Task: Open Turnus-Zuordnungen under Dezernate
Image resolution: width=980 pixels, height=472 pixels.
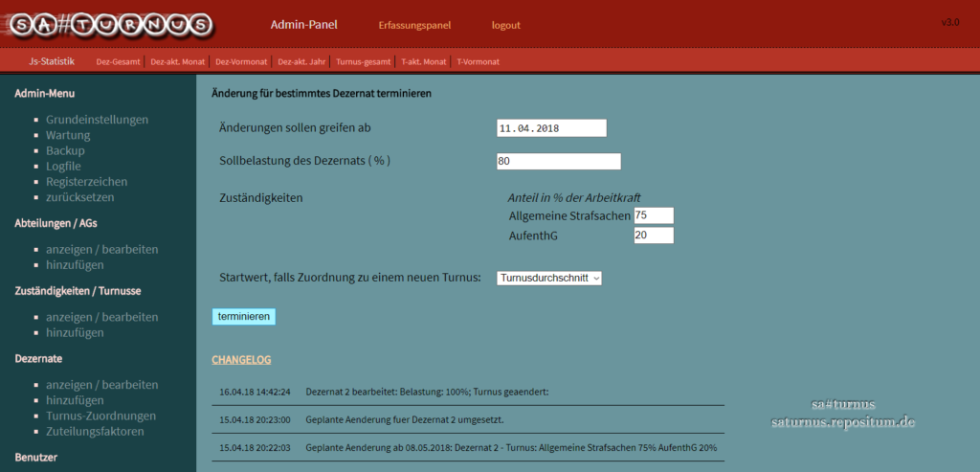Action: click(101, 416)
